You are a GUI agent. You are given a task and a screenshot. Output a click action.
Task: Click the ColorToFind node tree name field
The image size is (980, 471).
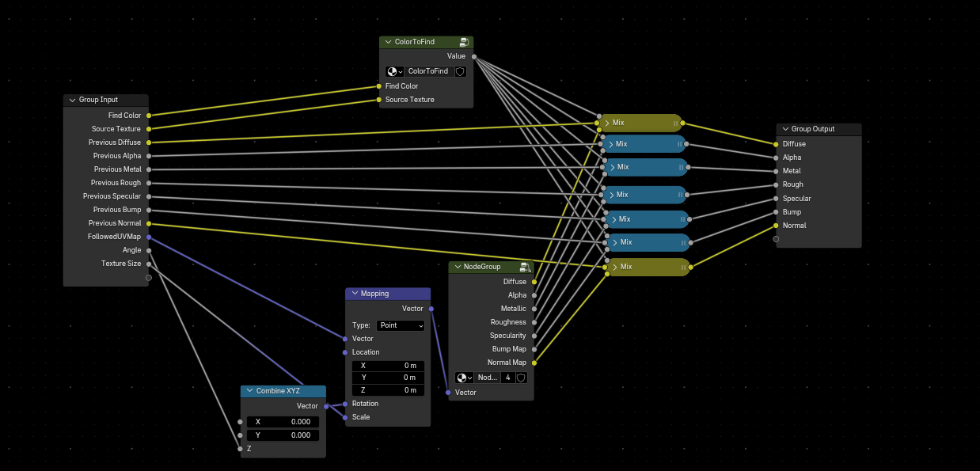point(429,71)
